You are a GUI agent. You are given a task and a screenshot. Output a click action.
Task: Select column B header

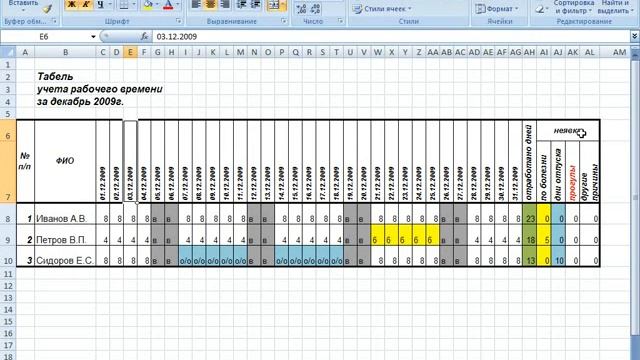point(65,52)
